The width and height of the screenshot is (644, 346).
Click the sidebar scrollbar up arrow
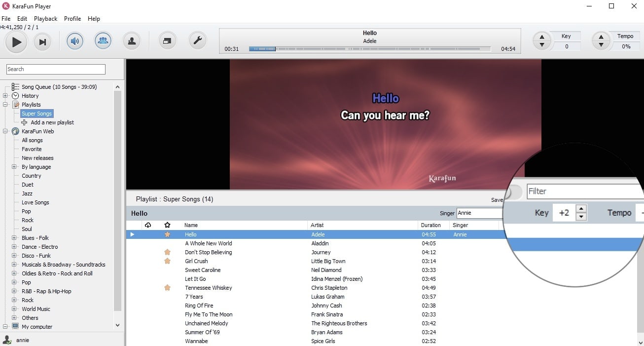pyautogui.click(x=117, y=87)
